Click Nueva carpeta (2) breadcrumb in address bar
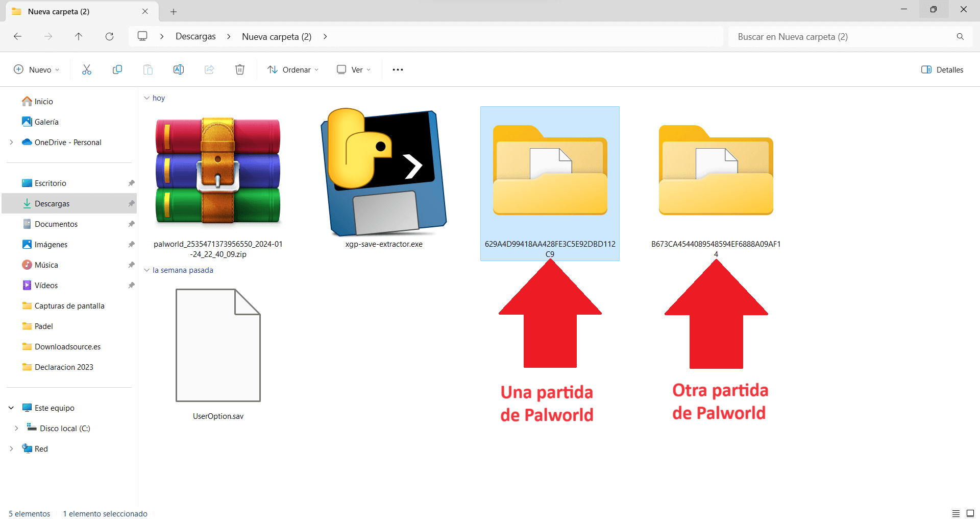The height and width of the screenshot is (519, 980). (277, 36)
